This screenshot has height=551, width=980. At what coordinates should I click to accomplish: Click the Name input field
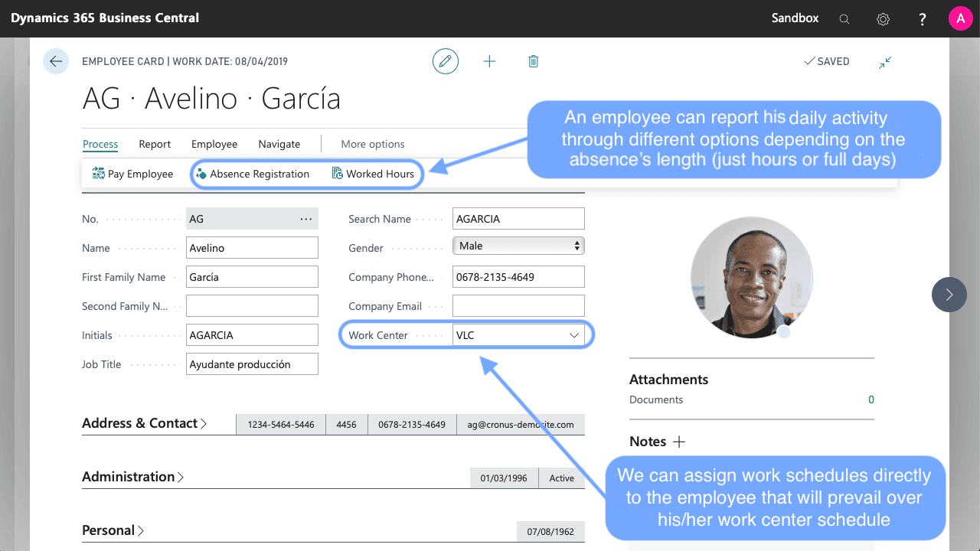[252, 248]
